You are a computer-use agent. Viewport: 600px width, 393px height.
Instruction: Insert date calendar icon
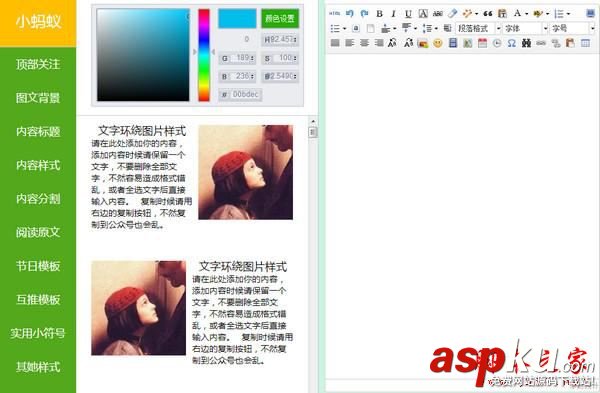point(482,43)
